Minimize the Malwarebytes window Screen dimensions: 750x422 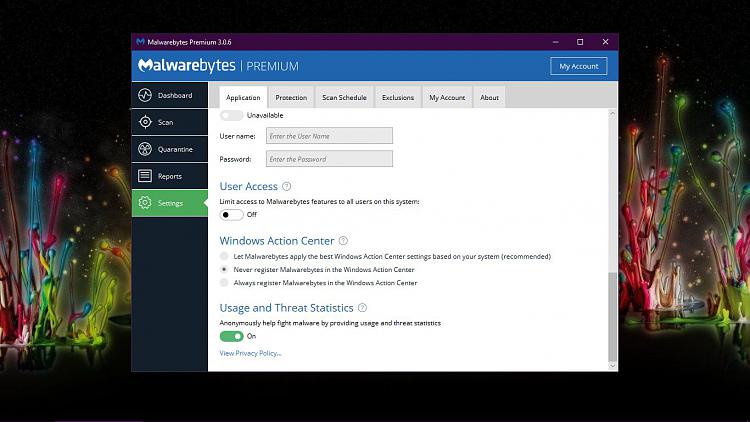click(555, 42)
